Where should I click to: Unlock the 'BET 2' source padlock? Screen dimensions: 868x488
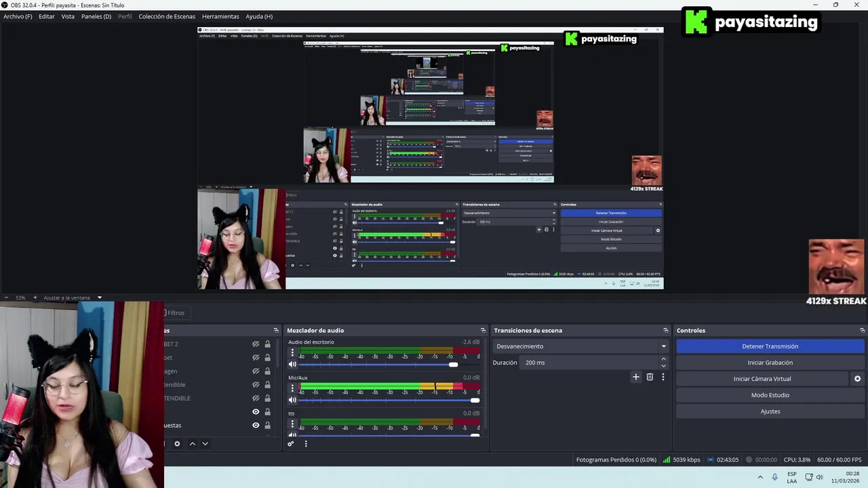point(267,344)
